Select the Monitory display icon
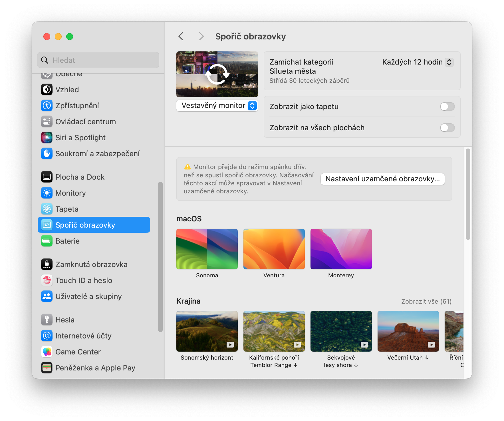 click(47, 193)
